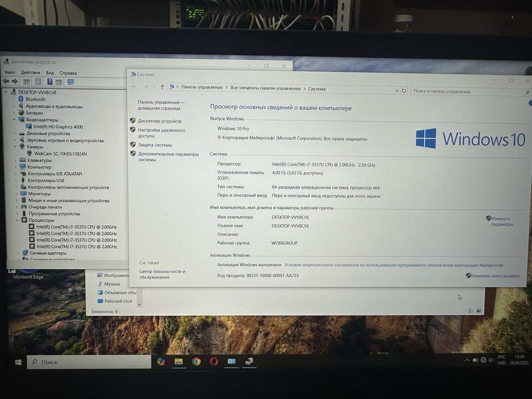Launch Google Chrome from taskbar
Viewport: 532px width, 399px height.
coord(196,361)
